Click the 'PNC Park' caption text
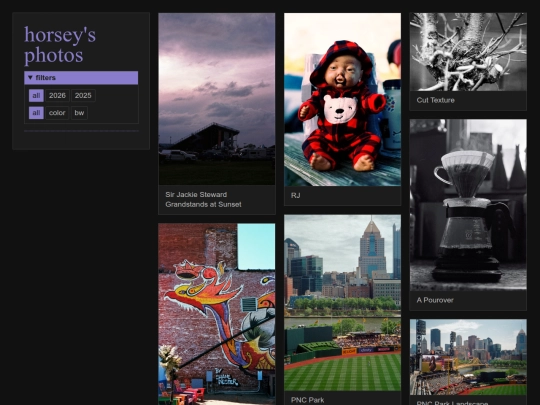Screen dimensions: 540x405 pos(308,400)
